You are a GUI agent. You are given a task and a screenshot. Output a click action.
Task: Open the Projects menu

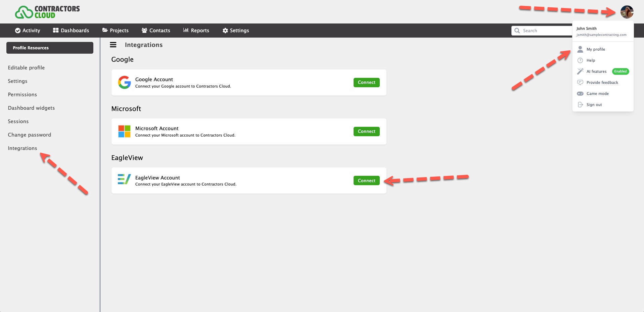click(116, 31)
